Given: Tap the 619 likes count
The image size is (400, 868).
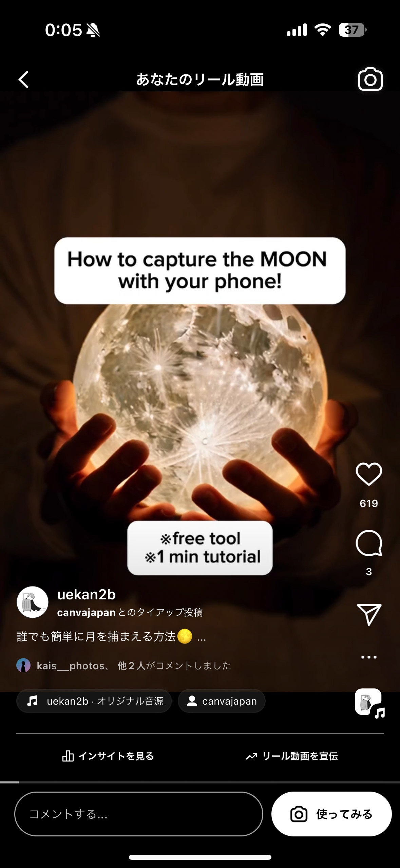Looking at the screenshot, I should point(369,503).
